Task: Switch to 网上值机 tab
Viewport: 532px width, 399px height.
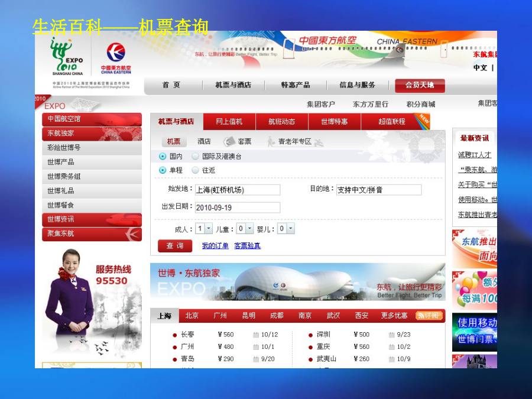Action: tap(229, 122)
